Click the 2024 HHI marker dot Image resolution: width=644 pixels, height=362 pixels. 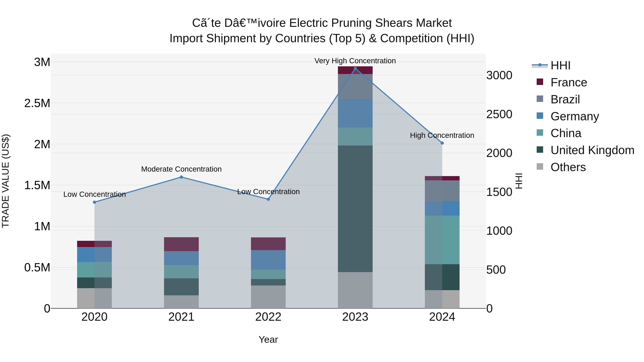coord(442,143)
